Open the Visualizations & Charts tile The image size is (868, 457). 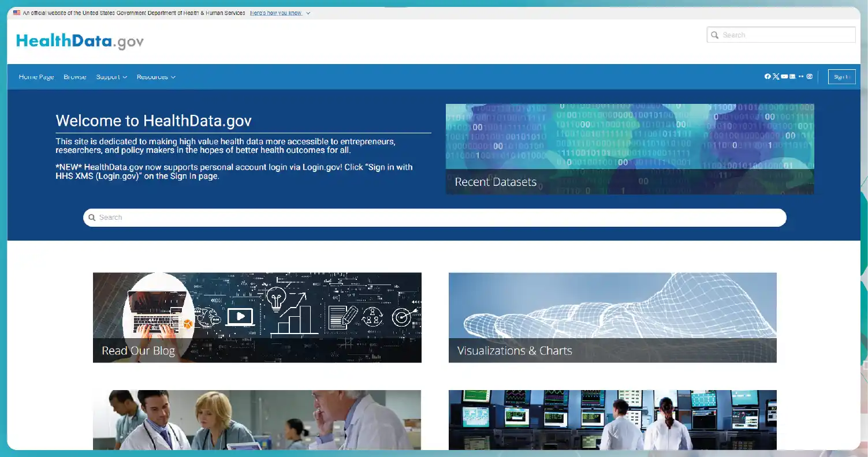tap(613, 317)
